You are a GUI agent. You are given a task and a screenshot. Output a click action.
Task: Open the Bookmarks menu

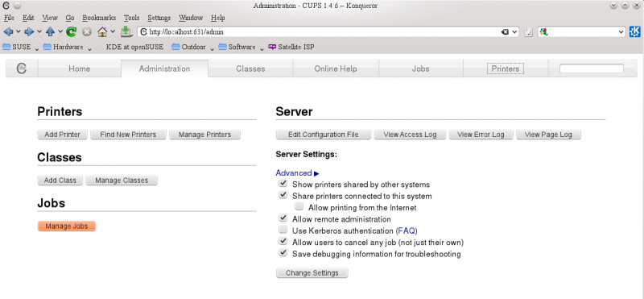[99, 18]
